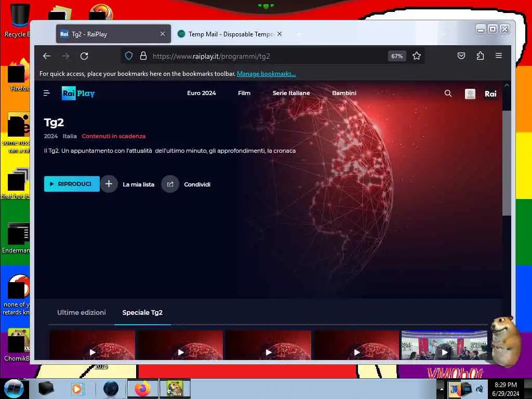Click Contenuti in scadenza link
This screenshot has width=532, height=399.
click(114, 136)
